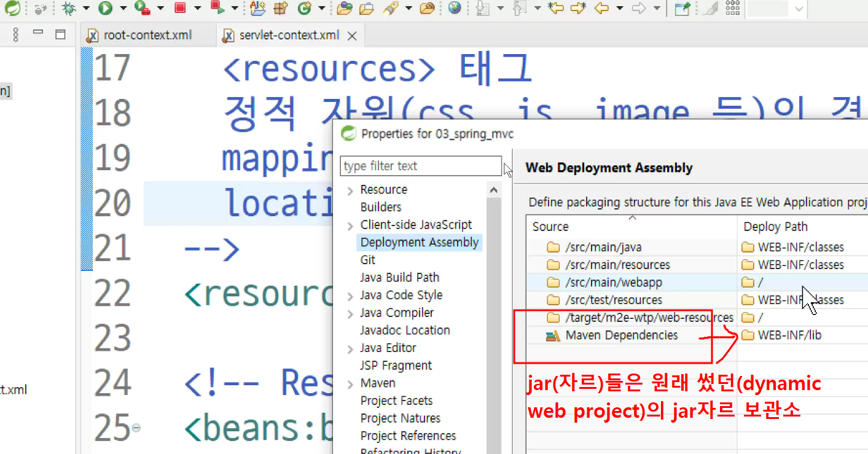Expand the Java Compiler node
Viewport: 868px width, 454px height.
[x=350, y=313]
